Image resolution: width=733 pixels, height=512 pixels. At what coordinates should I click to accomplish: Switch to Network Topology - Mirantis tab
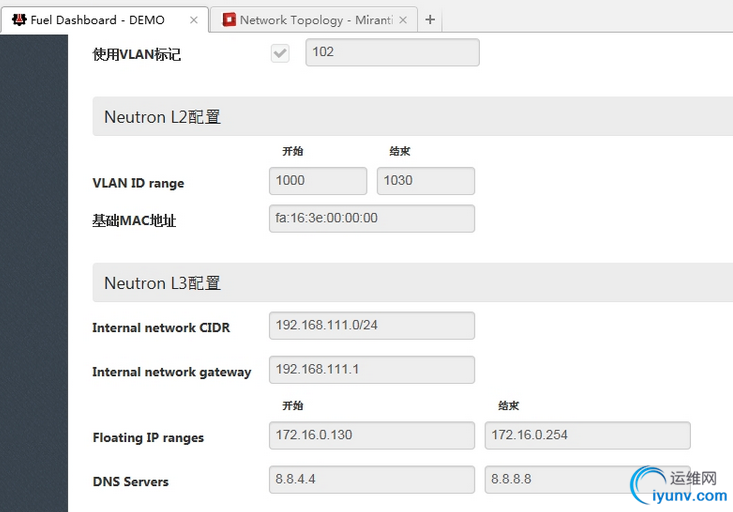(314, 20)
